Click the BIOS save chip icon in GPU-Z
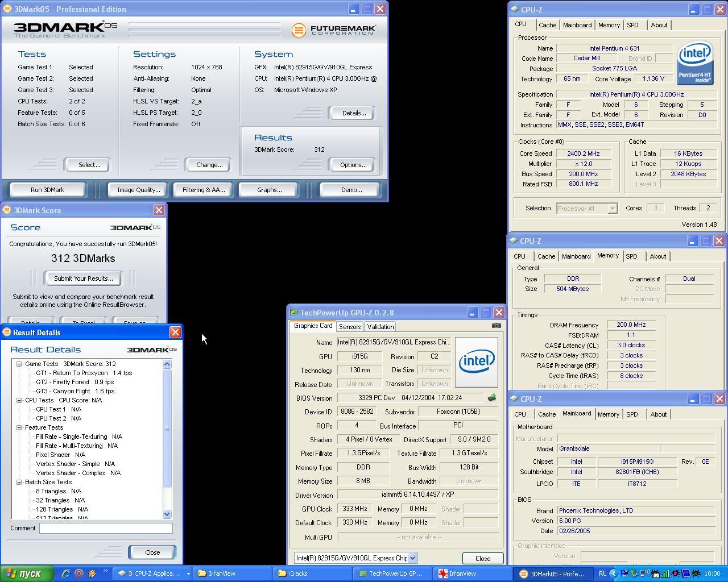The height and width of the screenshot is (582, 728). tap(492, 398)
